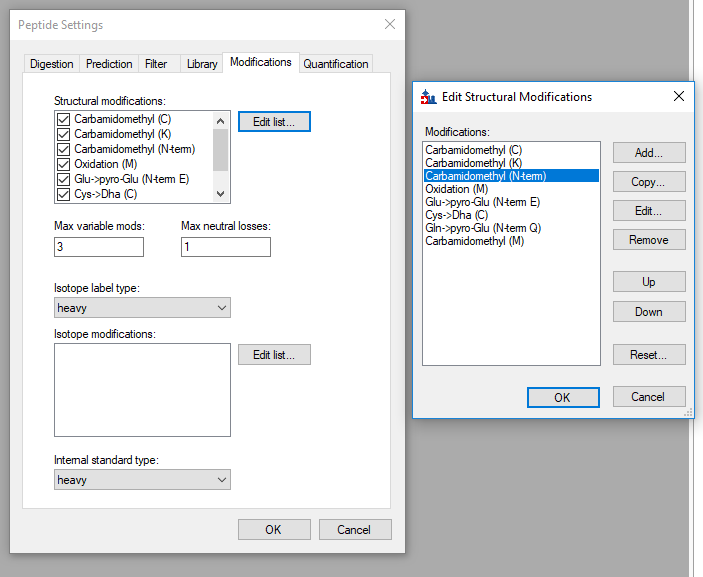The width and height of the screenshot is (703, 577).
Task: Open the Quantification tab
Action: click(x=335, y=64)
